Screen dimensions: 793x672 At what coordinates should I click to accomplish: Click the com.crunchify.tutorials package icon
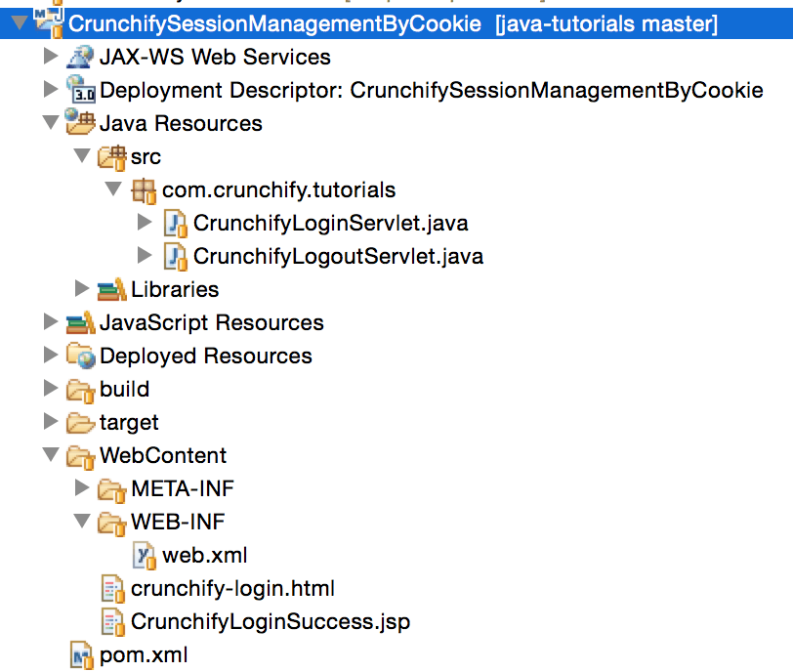pyautogui.click(x=144, y=190)
